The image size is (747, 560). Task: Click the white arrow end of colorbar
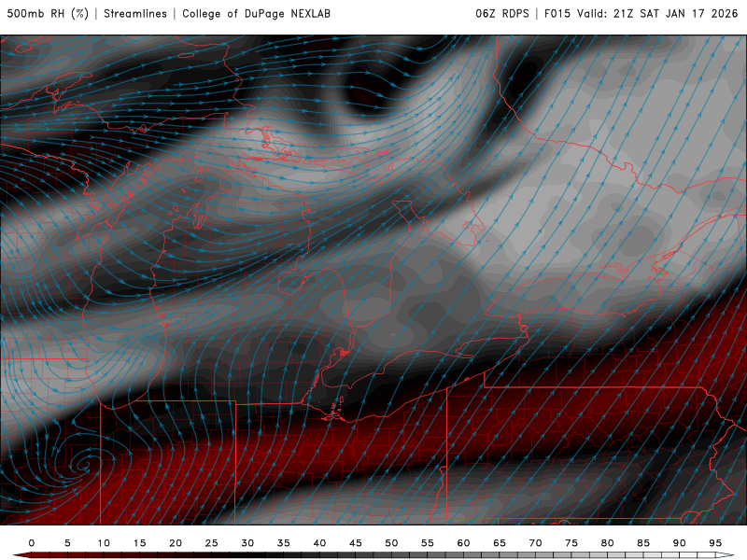[x=726, y=555]
